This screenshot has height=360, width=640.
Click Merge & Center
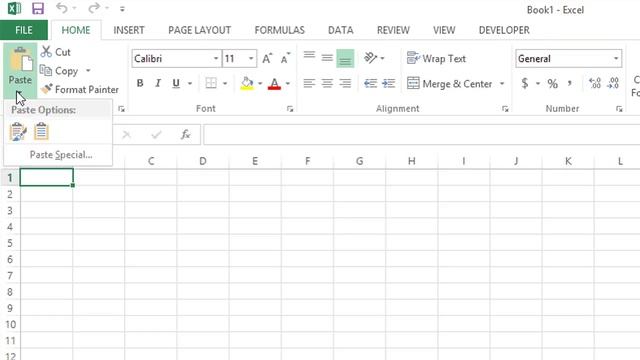[x=449, y=84]
